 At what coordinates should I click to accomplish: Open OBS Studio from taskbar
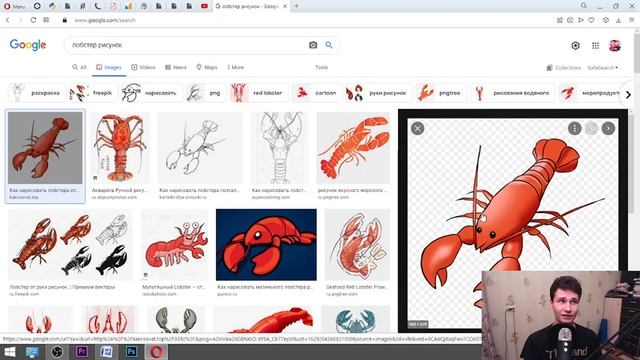point(57,352)
